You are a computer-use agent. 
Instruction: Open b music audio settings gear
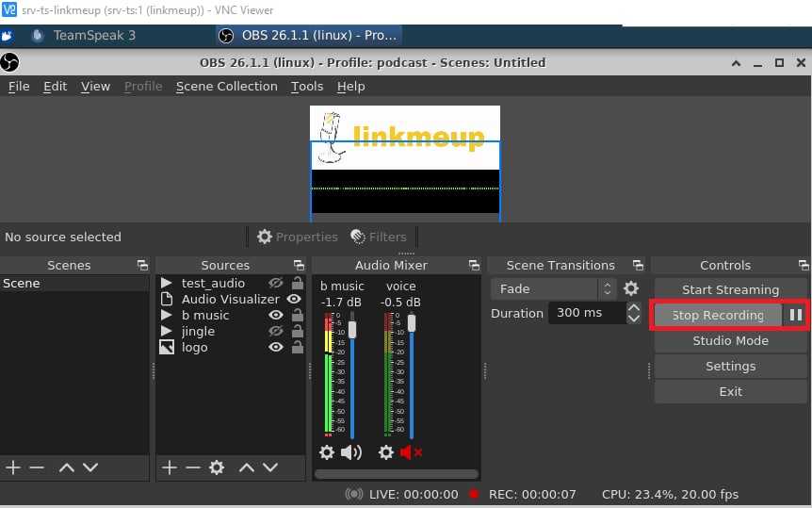tap(326, 452)
